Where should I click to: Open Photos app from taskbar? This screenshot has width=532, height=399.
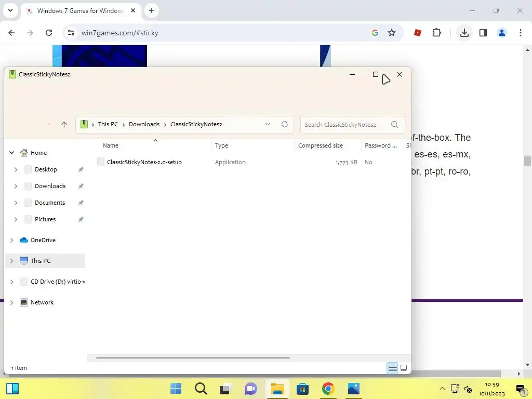point(353,389)
